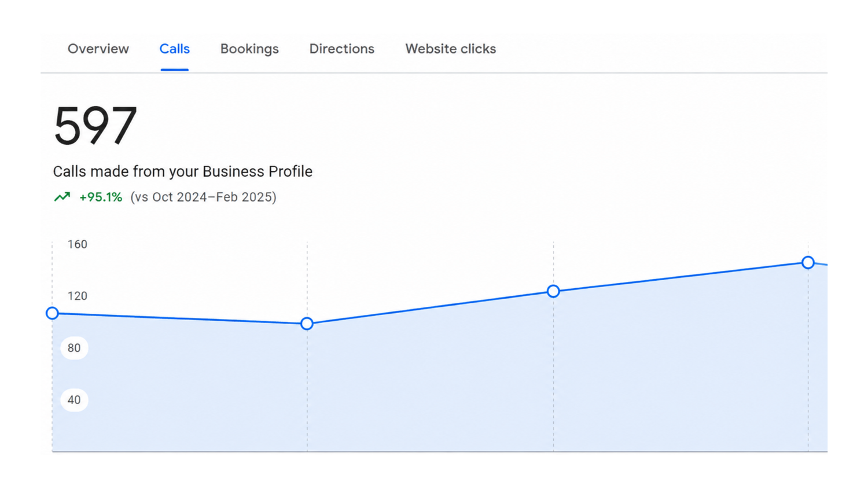This screenshot has height=488, width=868.
Task: Click the comparison period Oct 2024–Feb 2025 text
Action: click(x=203, y=197)
